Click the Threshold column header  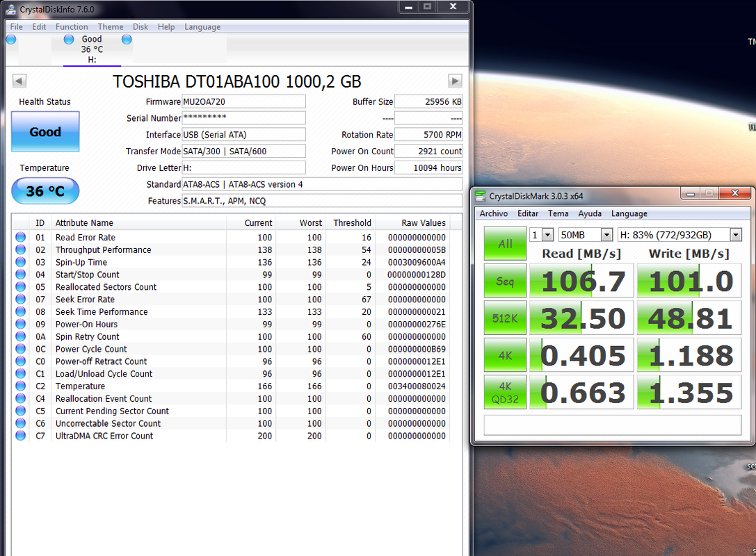click(x=351, y=222)
